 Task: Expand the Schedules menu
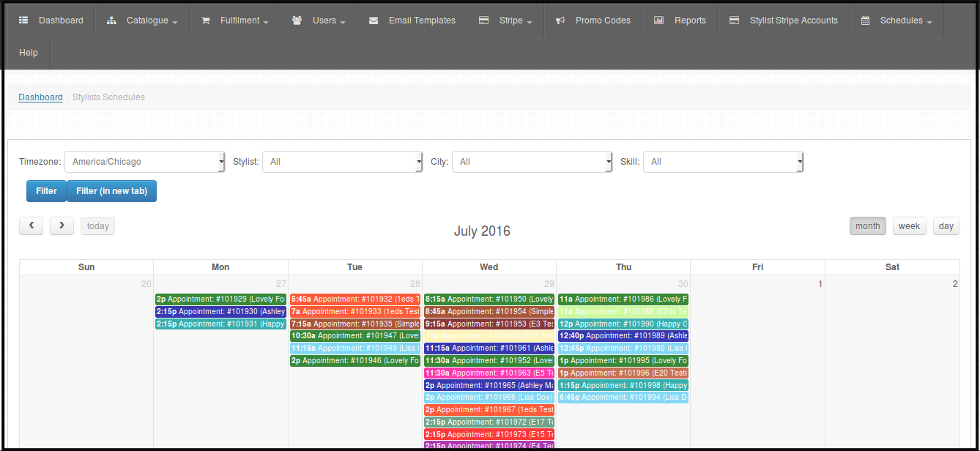pyautogui.click(x=897, y=20)
